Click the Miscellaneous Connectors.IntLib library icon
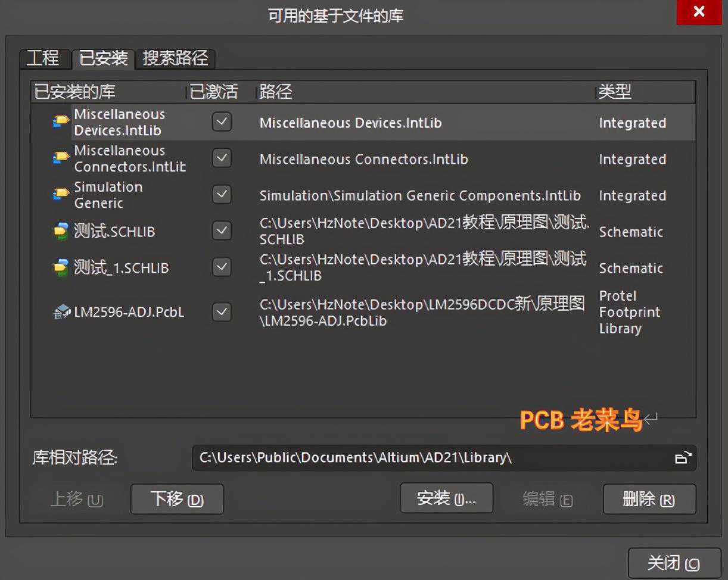The height and width of the screenshot is (580, 728). 61,158
